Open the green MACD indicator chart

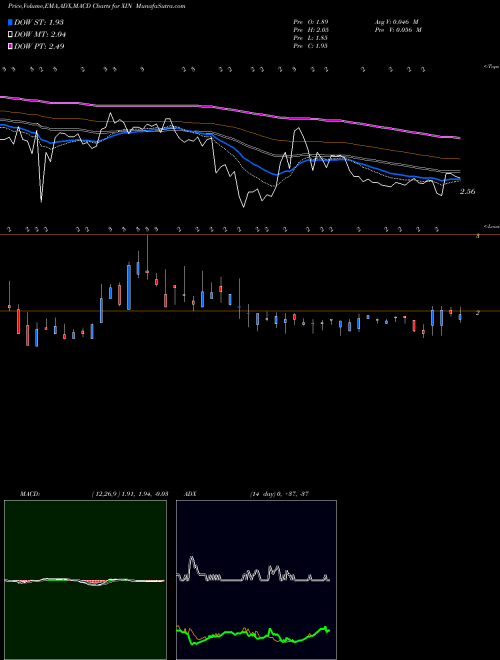point(85,580)
